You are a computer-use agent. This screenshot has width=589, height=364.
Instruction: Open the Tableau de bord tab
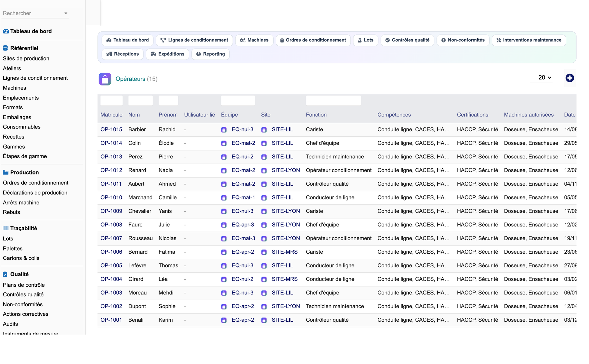click(x=127, y=40)
